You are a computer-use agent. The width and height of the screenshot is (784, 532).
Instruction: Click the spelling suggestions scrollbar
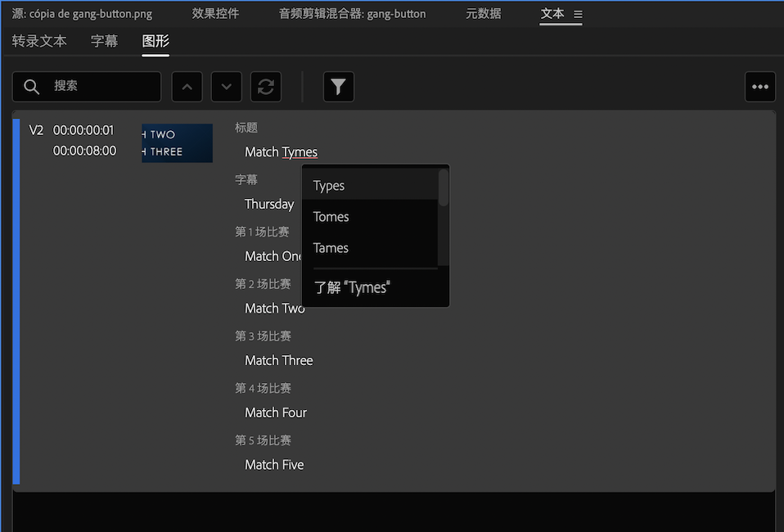pyautogui.click(x=443, y=188)
